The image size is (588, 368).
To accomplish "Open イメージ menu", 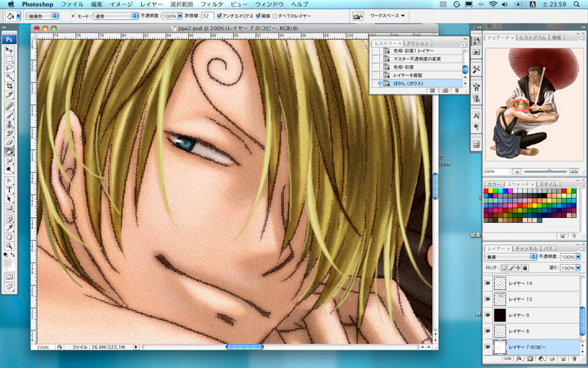I will [121, 4].
